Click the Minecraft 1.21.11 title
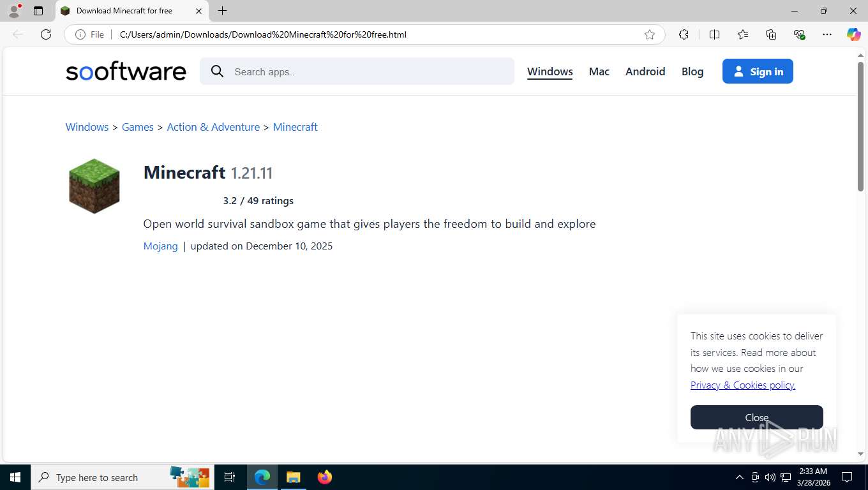Viewport: 868px width, 490px height. 208,172
